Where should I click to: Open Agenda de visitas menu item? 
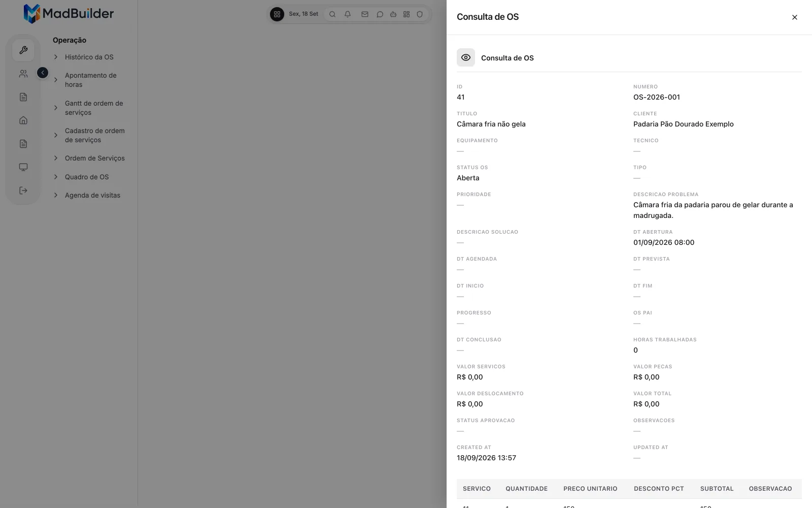click(92, 195)
